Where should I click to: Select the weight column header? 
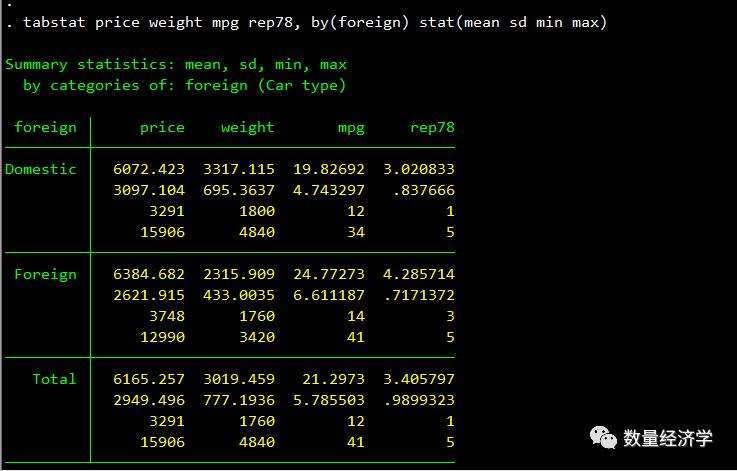pyautogui.click(x=248, y=128)
